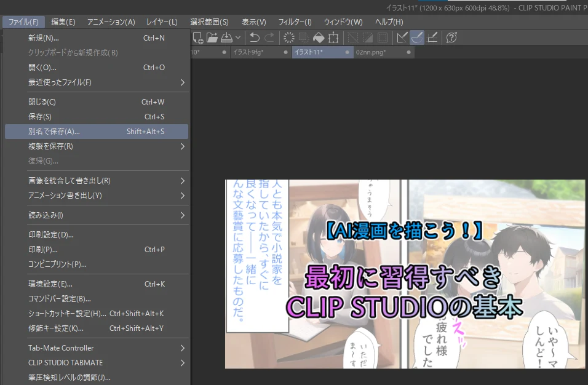Close the イラスト9fg* tab via its dot
This screenshot has width=588, height=385.
286,52
